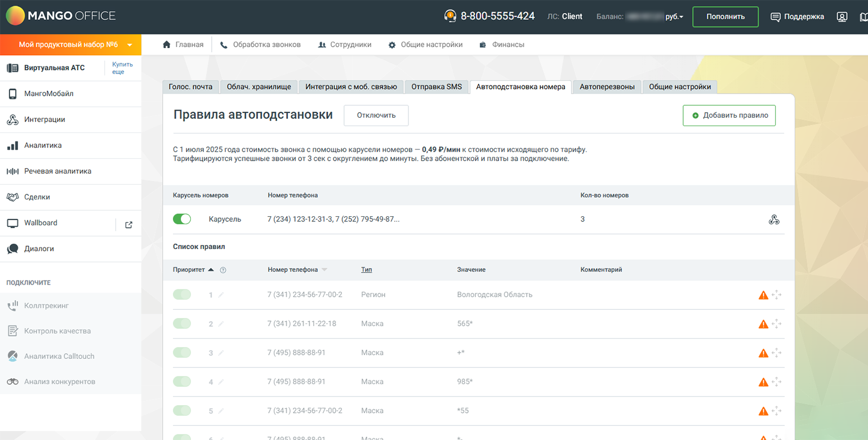Click edit pencil for priority 3 rule
This screenshot has width=868, height=440.
tap(221, 353)
